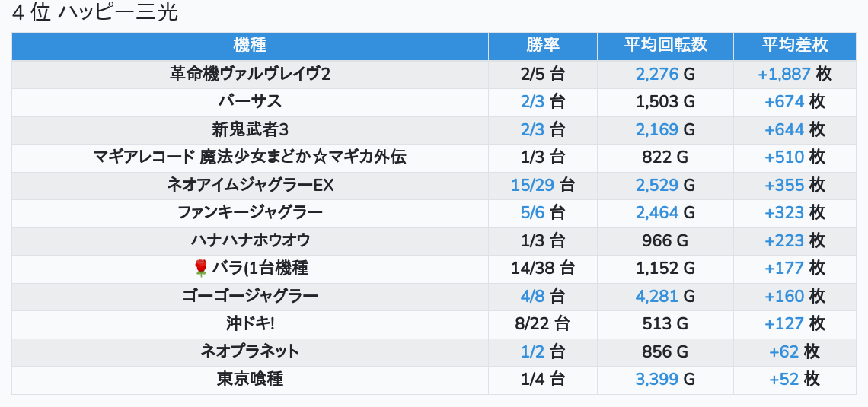Open the 5/6 link for ファンキージャグラー
Viewport: 868px width, 407px height.
[532, 213]
